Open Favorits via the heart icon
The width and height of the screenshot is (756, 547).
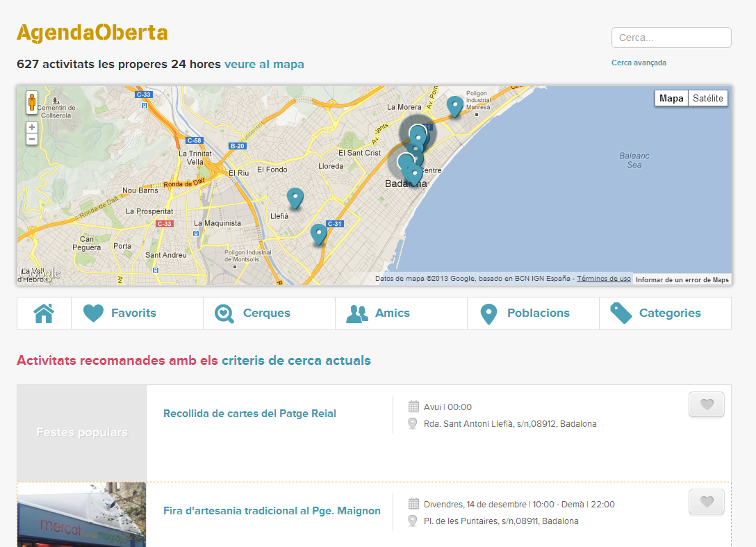coord(93,313)
